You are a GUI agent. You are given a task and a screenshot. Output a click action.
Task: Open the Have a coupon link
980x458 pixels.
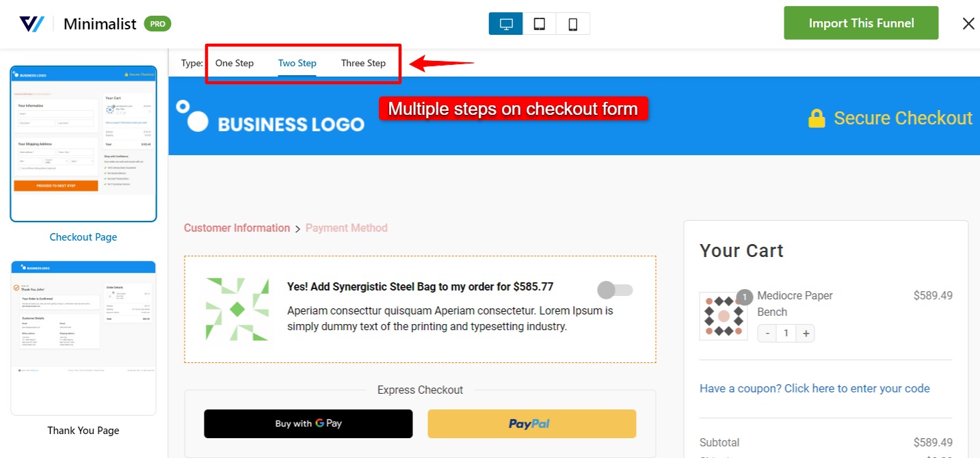pos(815,388)
